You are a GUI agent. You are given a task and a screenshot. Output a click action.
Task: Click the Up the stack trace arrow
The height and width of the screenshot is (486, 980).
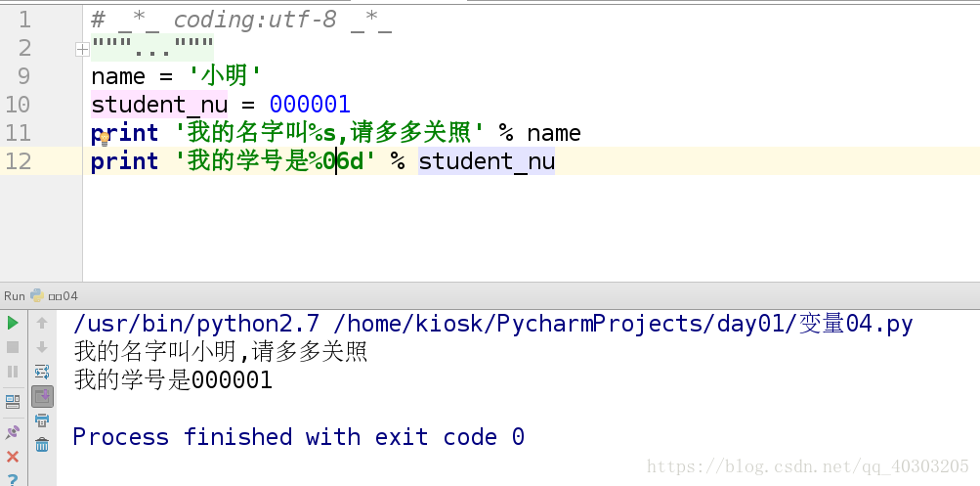click(42, 322)
